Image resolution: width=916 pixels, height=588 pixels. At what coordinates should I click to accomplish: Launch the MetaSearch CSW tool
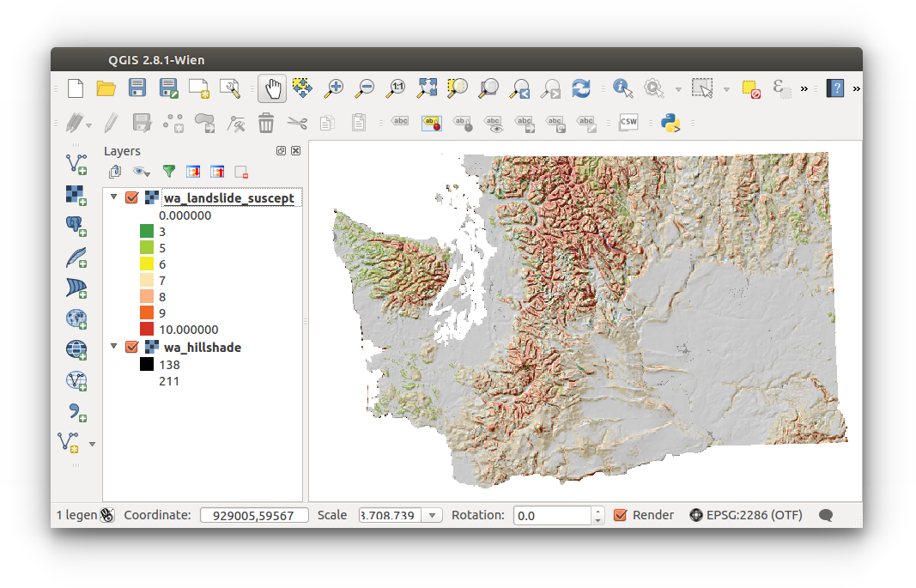click(x=628, y=122)
